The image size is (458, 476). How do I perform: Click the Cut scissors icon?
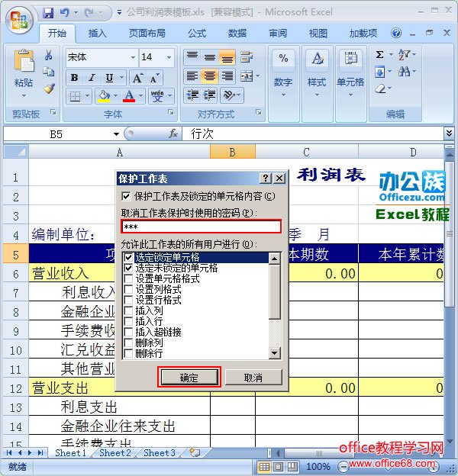[48, 55]
